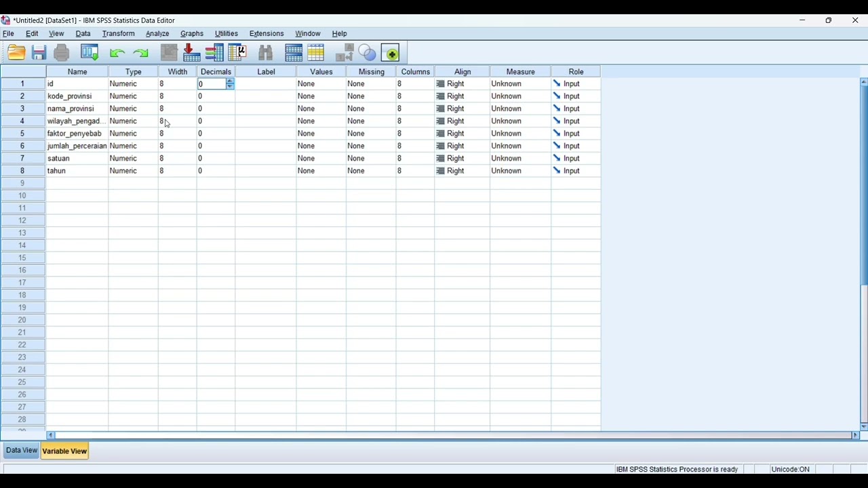This screenshot has height=488, width=868.
Task: Click Values cell None in satuan row
Action: tap(321, 159)
